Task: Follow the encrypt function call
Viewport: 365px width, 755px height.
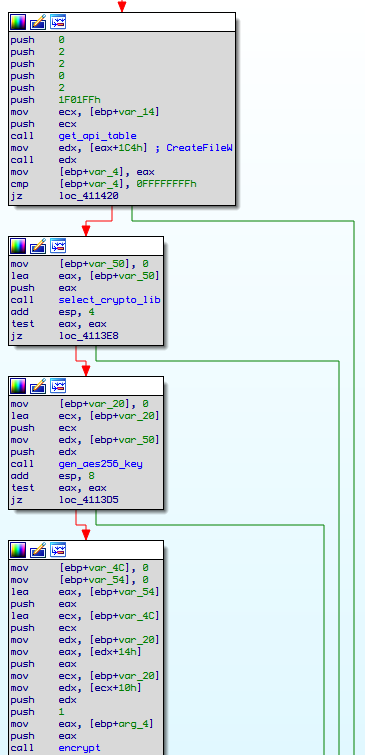Action: [x=79, y=748]
